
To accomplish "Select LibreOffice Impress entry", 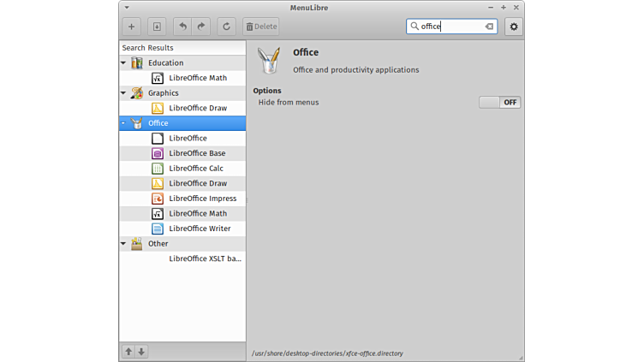I will pyautogui.click(x=202, y=199).
